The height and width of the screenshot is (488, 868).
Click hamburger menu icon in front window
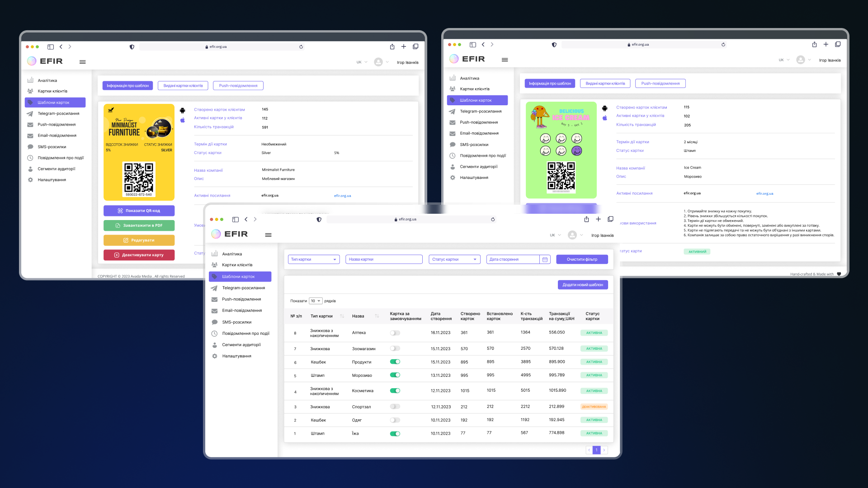[268, 235]
